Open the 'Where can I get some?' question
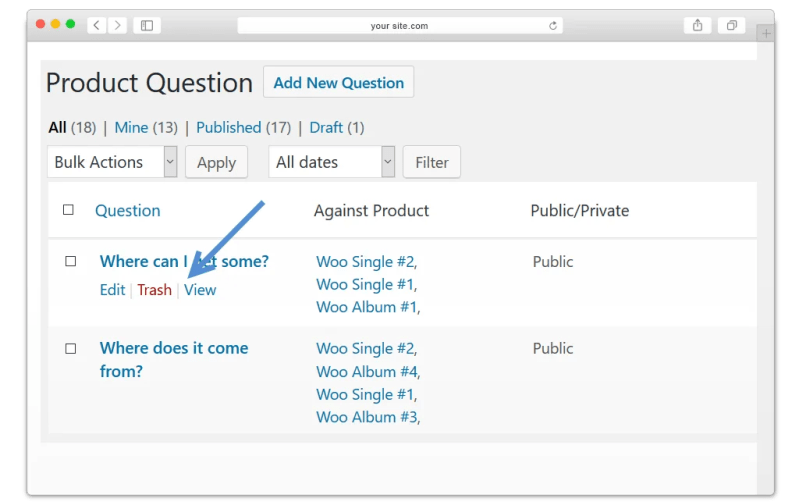799x502 pixels. pos(184,261)
